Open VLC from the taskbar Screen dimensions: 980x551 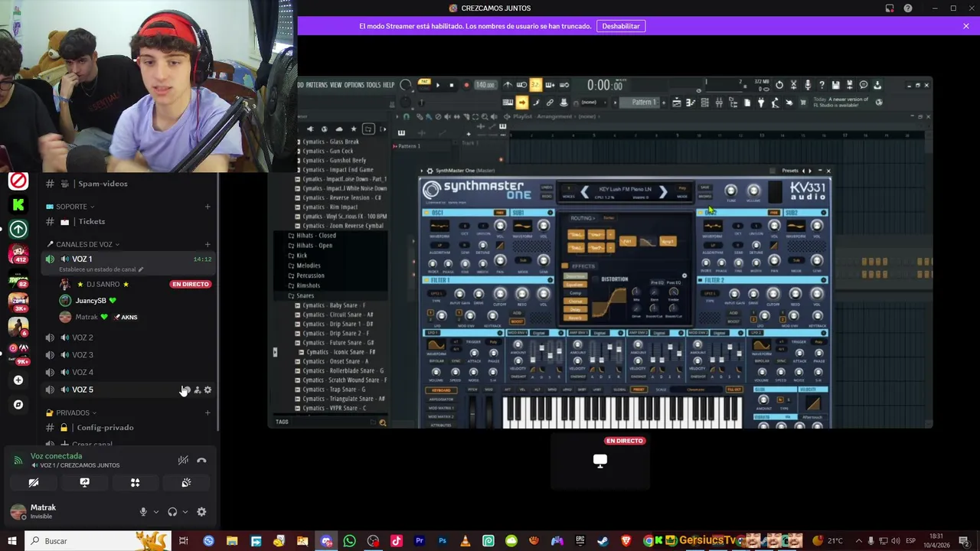pyautogui.click(x=465, y=541)
